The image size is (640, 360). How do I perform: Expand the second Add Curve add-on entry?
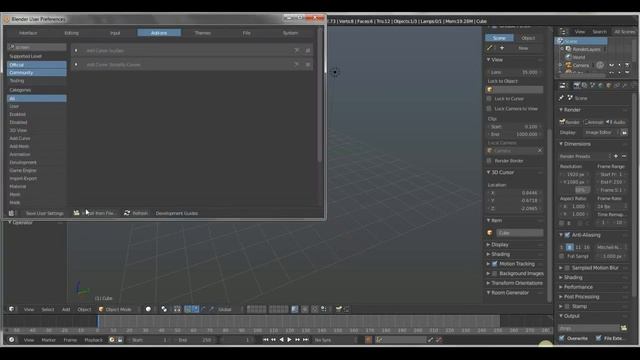[x=76, y=64]
